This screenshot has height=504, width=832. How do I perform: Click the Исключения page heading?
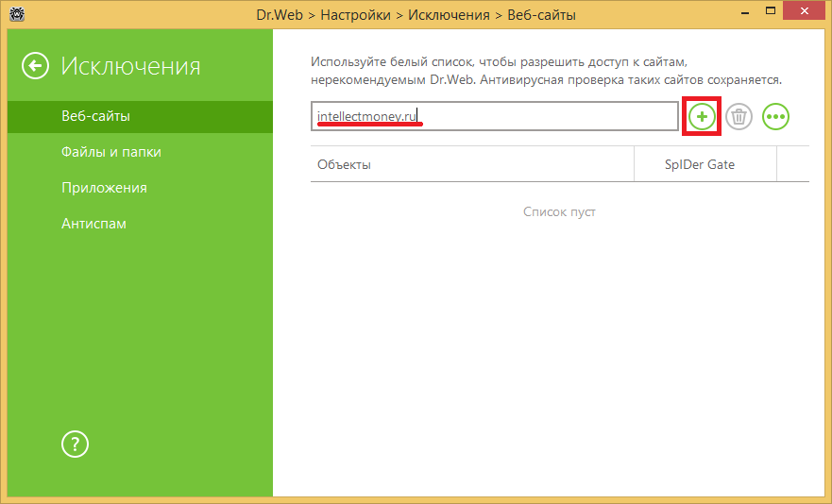(x=130, y=66)
